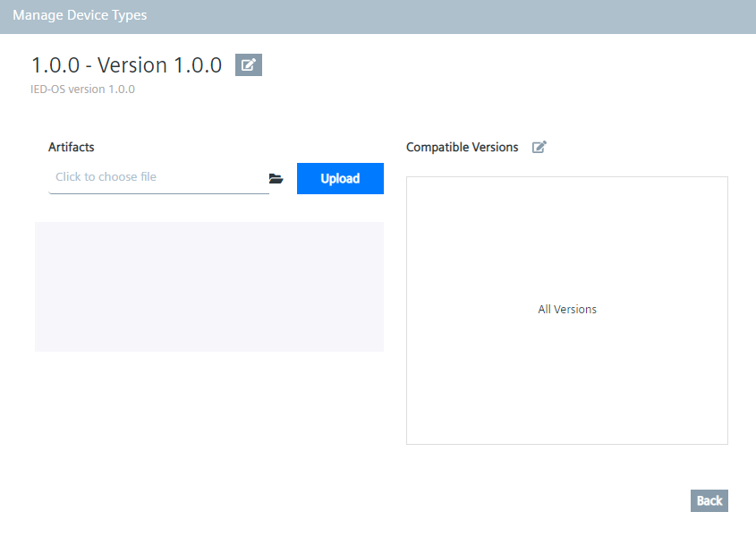
Task: Click the "IED-OS version 1.0.0" subtitle
Action: [81, 89]
